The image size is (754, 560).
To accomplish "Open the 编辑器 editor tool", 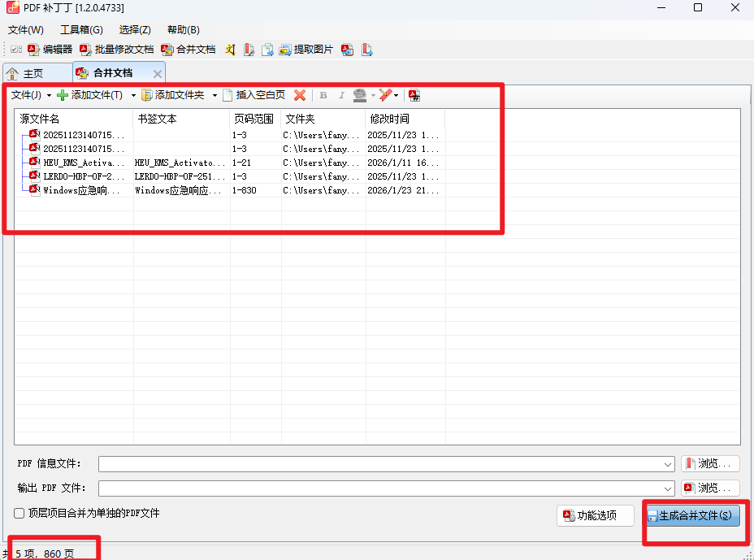I will coord(50,50).
